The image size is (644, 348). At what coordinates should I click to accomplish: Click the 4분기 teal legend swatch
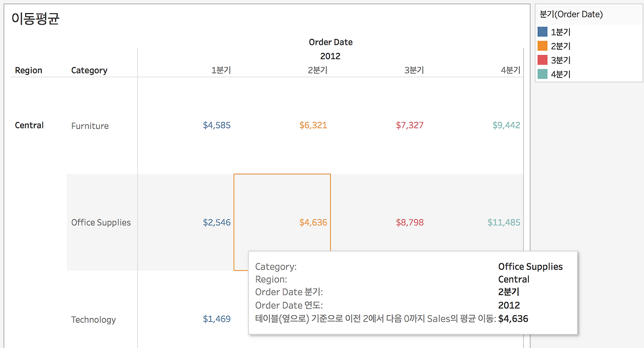[x=542, y=74]
